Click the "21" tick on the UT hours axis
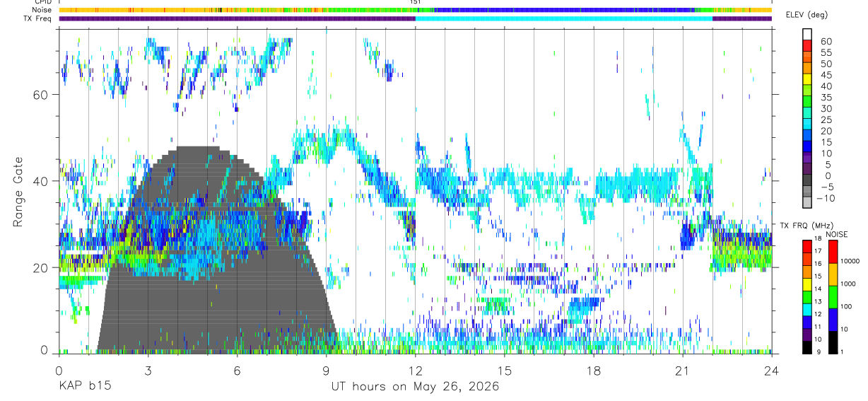868x401 pixels. tap(682, 371)
